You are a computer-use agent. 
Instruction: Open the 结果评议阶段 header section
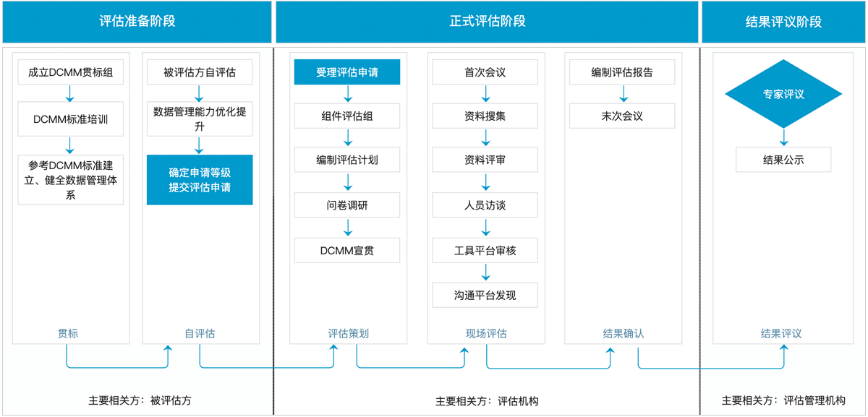pyautogui.click(x=783, y=22)
